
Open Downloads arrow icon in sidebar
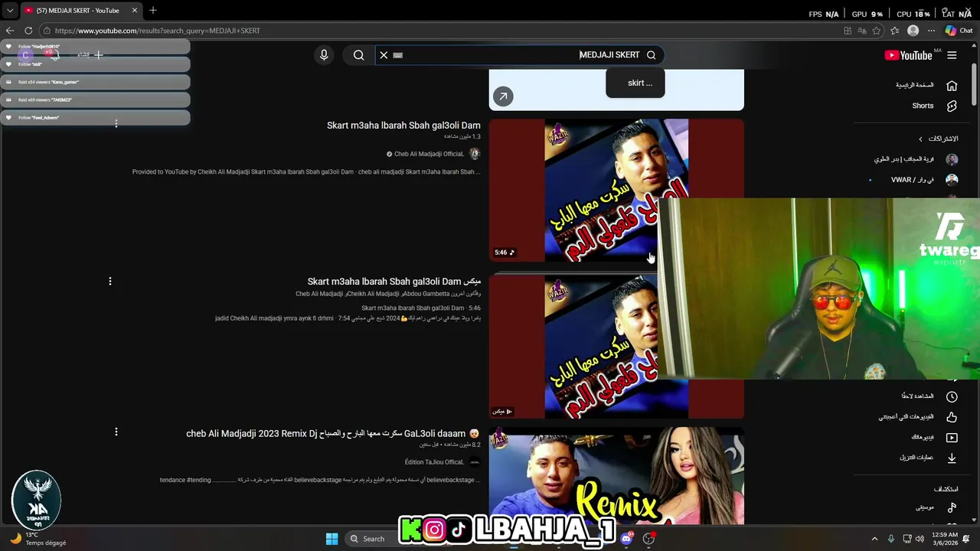point(952,458)
